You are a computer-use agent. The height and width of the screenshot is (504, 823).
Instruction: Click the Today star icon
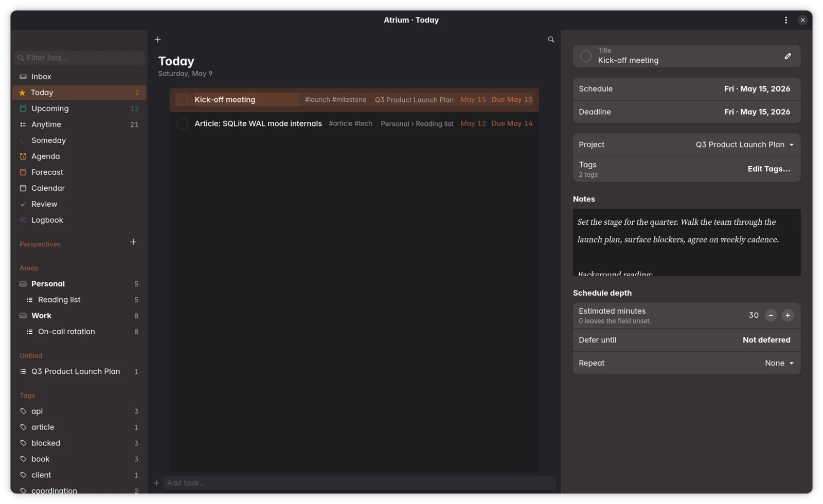[x=22, y=93]
